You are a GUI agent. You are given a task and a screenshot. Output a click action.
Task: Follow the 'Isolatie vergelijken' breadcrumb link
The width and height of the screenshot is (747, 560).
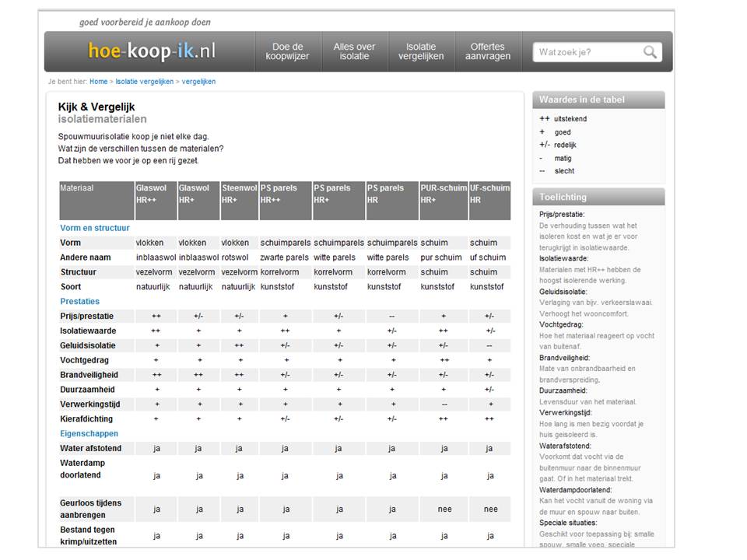pyautogui.click(x=145, y=82)
